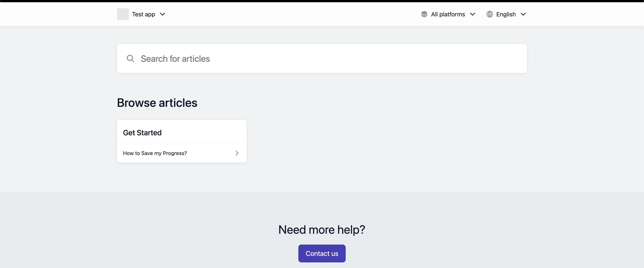
Task: Click the arrow icon on the Progress article
Action: click(237, 153)
